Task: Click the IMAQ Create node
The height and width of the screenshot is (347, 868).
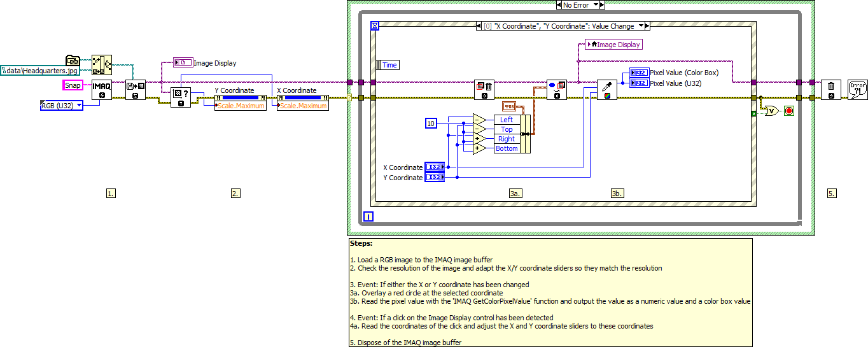Action: 102,90
